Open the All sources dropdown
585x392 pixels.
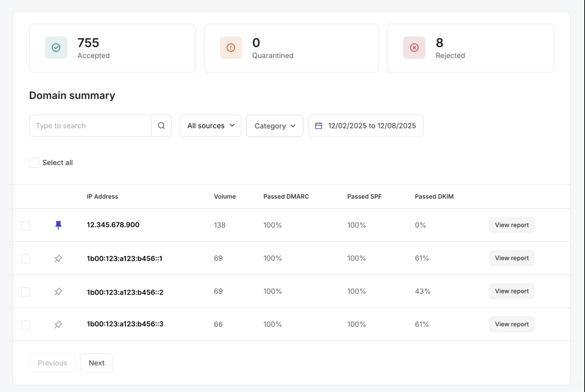pyautogui.click(x=210, y=126)
